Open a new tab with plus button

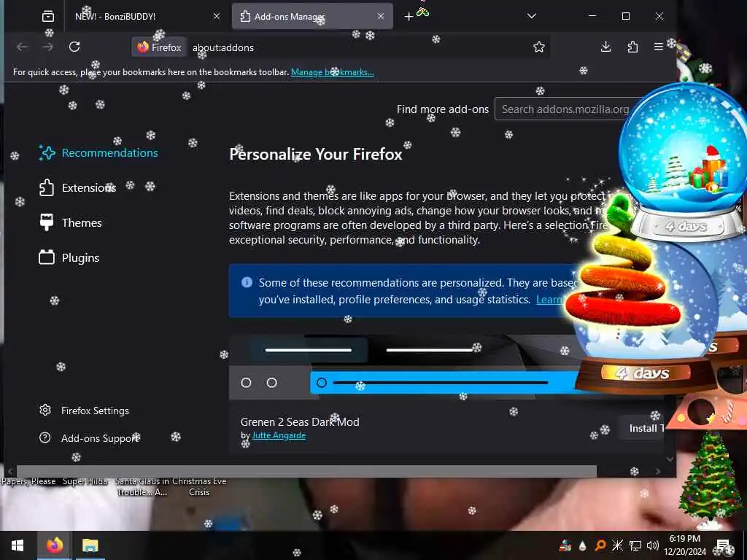(x=409, y=17)
